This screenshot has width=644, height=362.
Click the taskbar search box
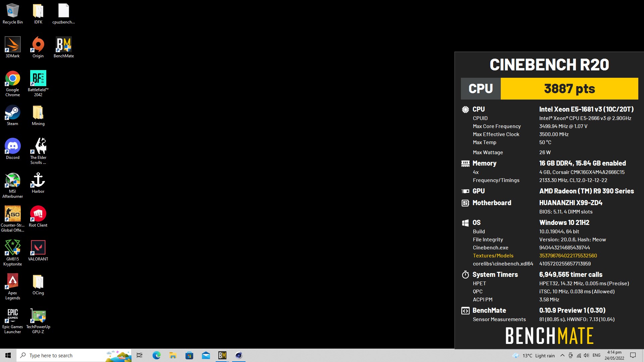(74, 355)
